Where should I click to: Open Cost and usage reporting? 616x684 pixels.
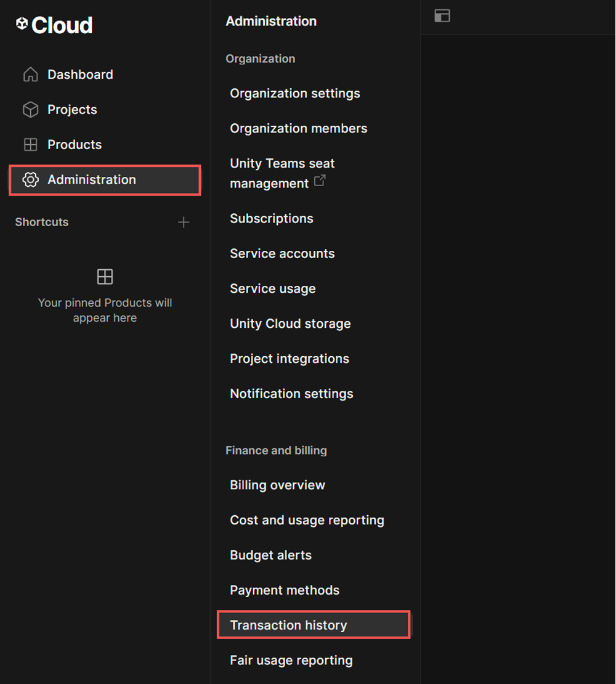(307, 520)
